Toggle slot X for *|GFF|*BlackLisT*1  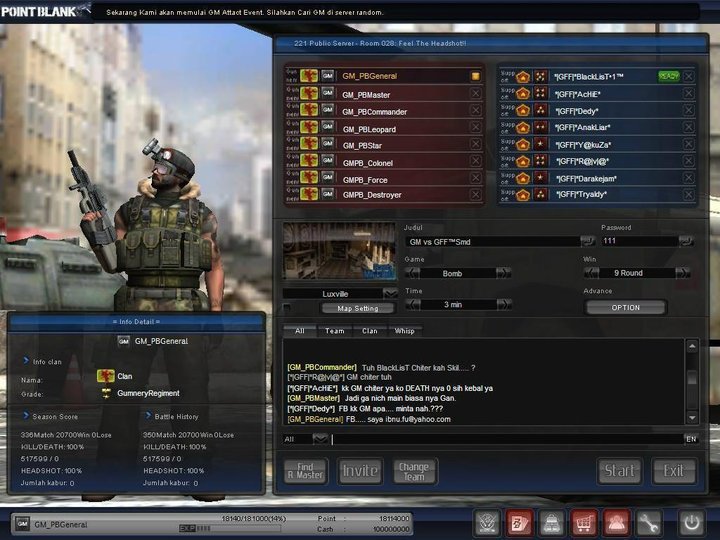[688, 76]
